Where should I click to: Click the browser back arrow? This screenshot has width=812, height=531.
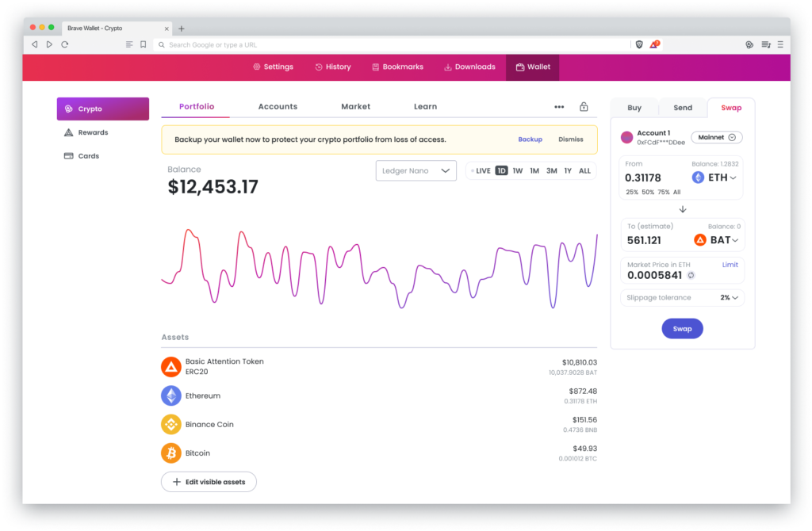coord(35,44)
